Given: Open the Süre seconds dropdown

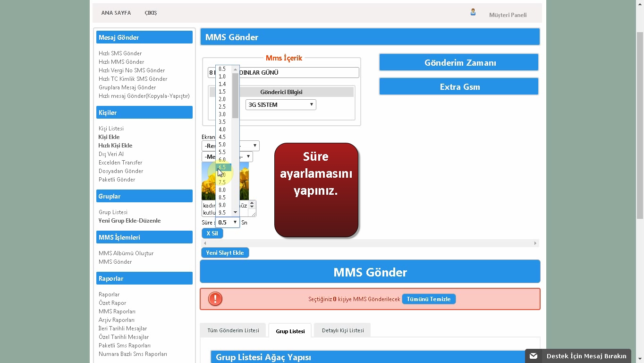Looking at the screenshot, I should pos(228,222).
